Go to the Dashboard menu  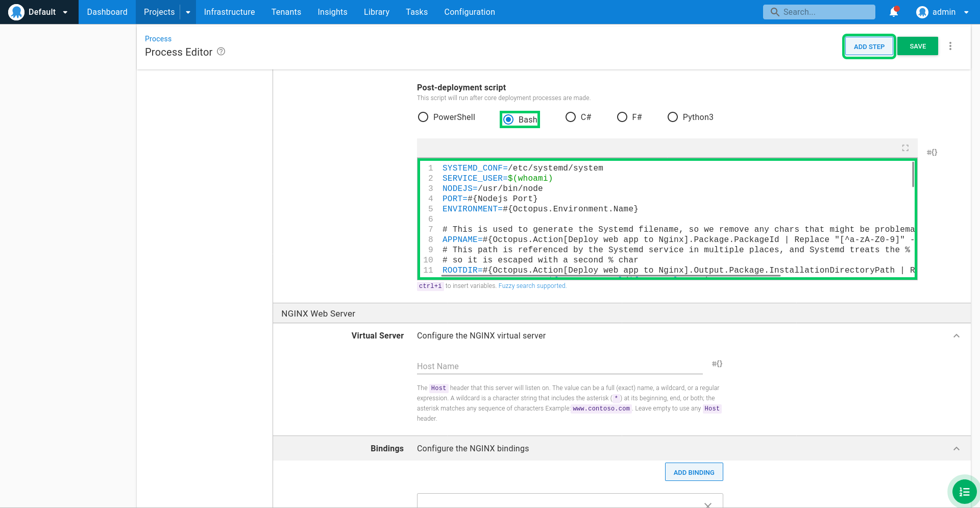pos(107,12)
